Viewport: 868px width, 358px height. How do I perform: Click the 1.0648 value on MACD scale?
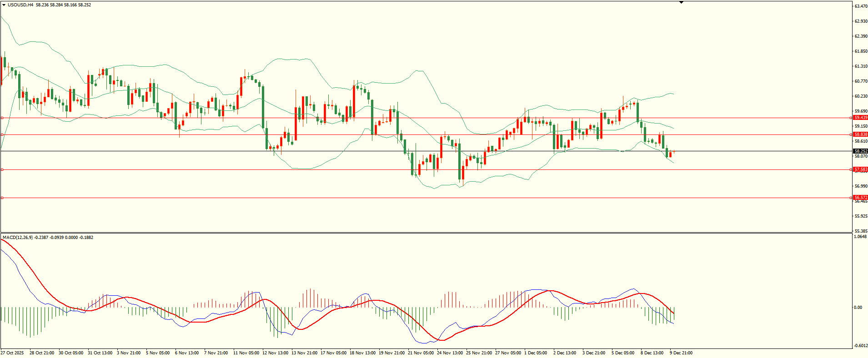(x=860, y=237)
